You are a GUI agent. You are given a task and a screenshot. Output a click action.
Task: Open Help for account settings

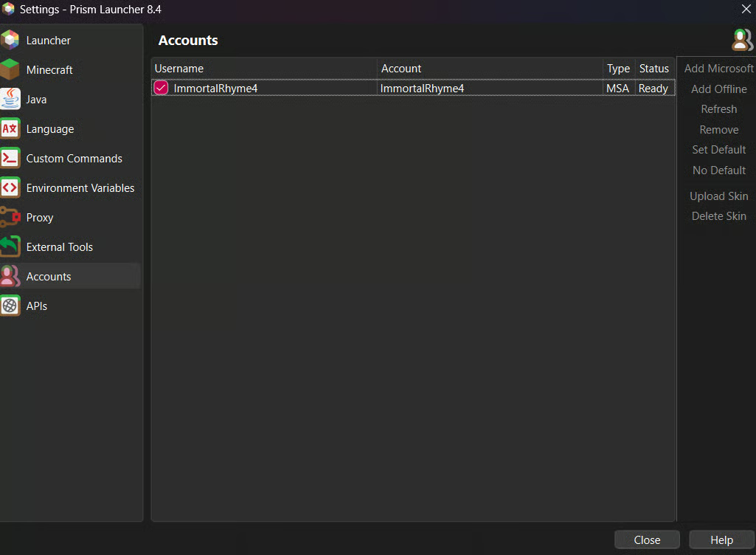point(721,540)
